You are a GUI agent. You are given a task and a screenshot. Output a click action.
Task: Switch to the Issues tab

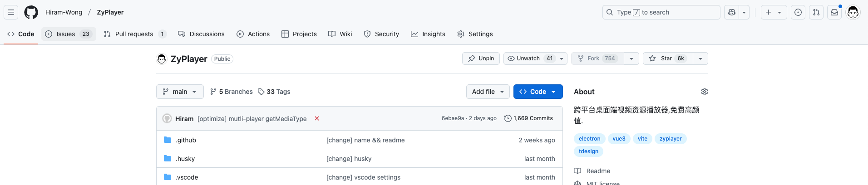pyautogui.click(x=69, y=34)
